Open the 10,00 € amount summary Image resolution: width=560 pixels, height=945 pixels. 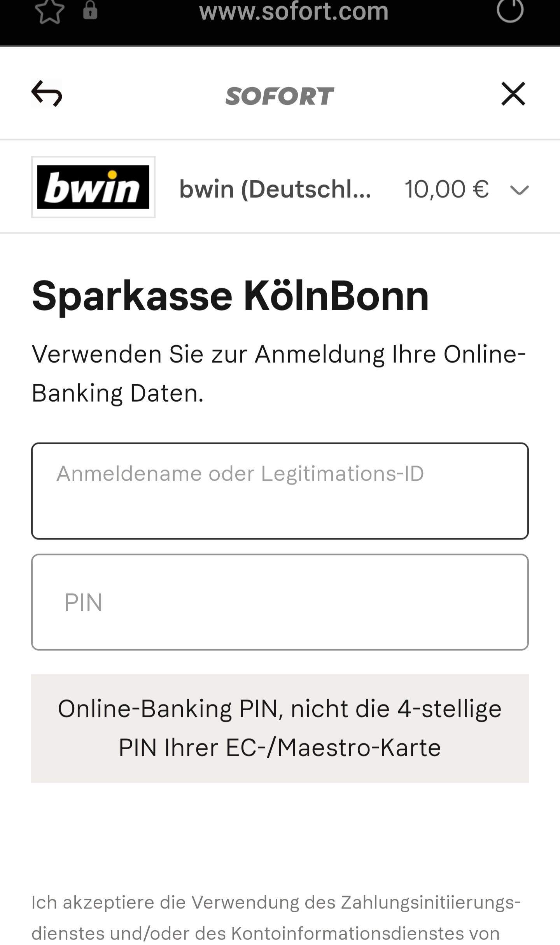tap(446, 189)
